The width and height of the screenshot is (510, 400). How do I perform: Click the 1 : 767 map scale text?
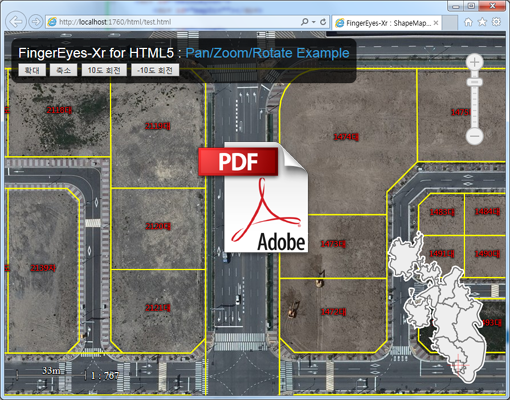pos(105,376)
